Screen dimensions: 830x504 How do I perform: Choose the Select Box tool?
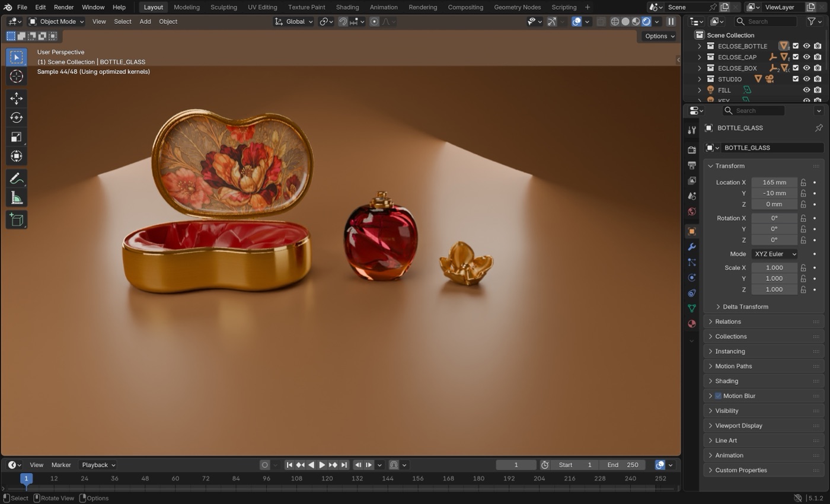click(x=17, y=57)
